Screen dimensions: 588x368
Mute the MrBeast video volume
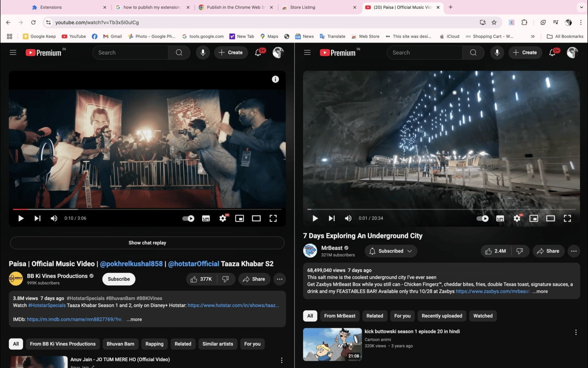coord(348,218)
